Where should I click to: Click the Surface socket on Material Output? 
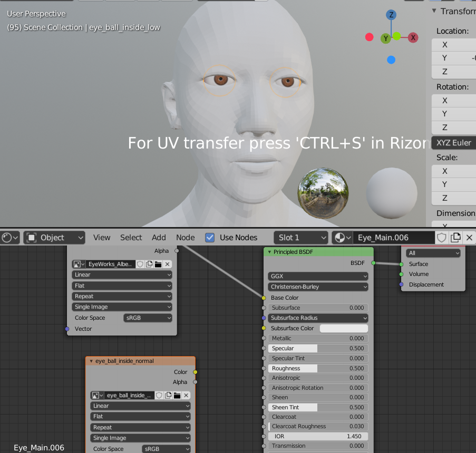point(401,264)
